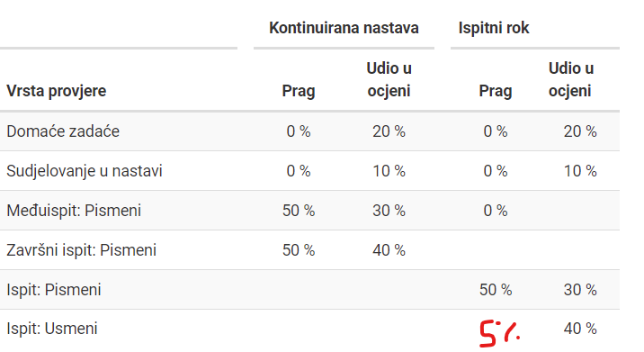Click the Kontinuirana nastava column header
Screen dimensions: 644x352
(x=344, y=28)
